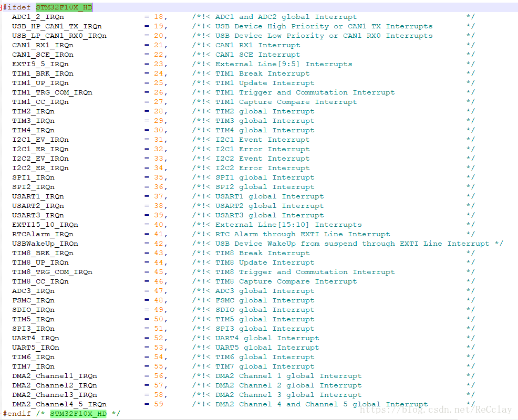
Task: Select UART5_IRQn identifier
Action: [x=36, y=348]
